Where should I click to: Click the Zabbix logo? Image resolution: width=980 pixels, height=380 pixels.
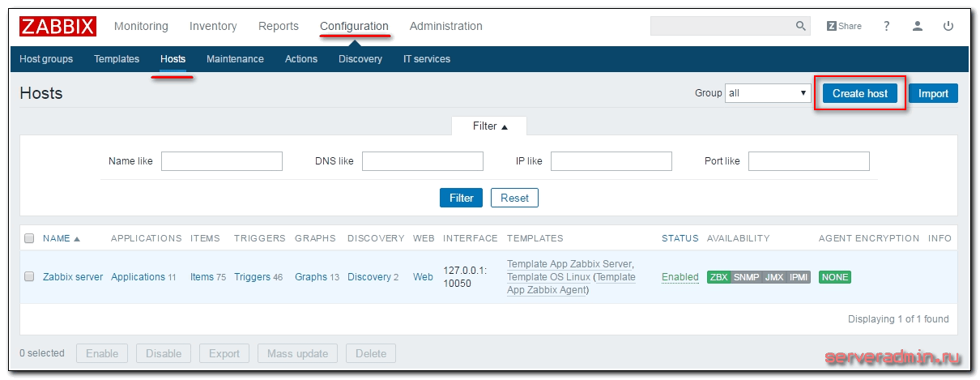(58, 26)
